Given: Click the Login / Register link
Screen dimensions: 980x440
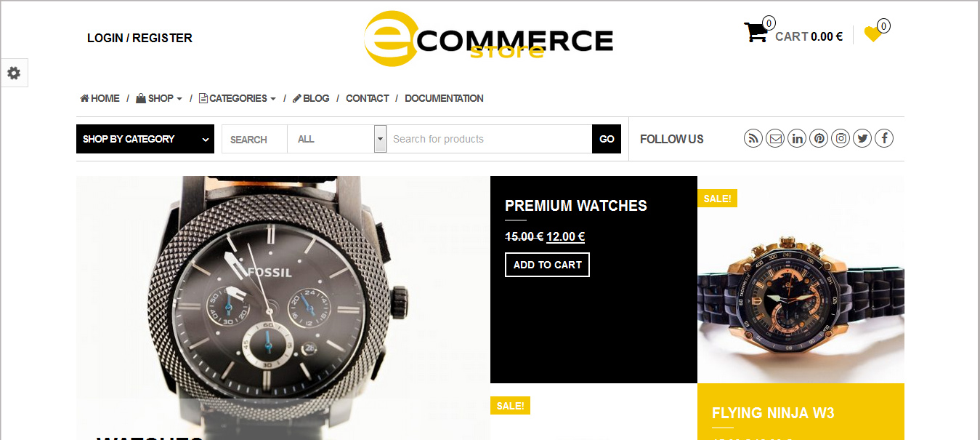Looking at the screenshot, I should [x=139, y=38].
